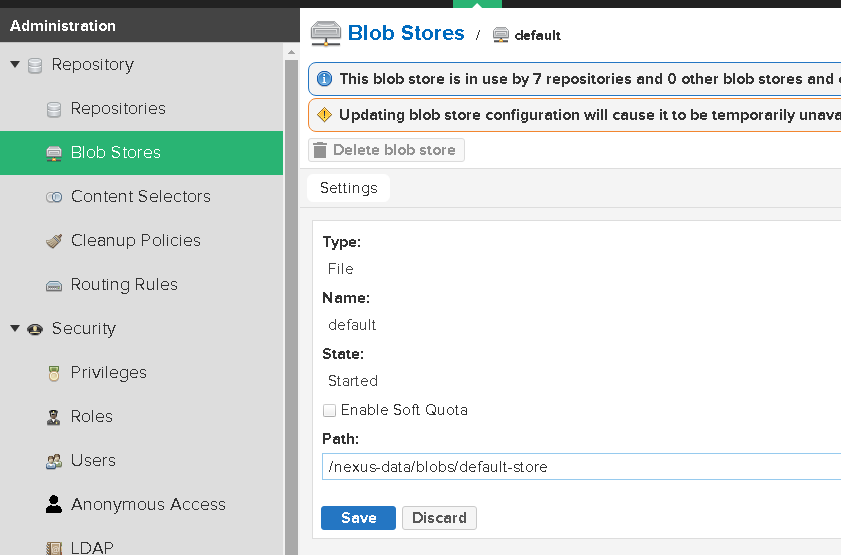Image resolution: width=841 pixels, height=555 pixels.
Task: Enable the Soft Quota checkbox
Action: point(329,410)
